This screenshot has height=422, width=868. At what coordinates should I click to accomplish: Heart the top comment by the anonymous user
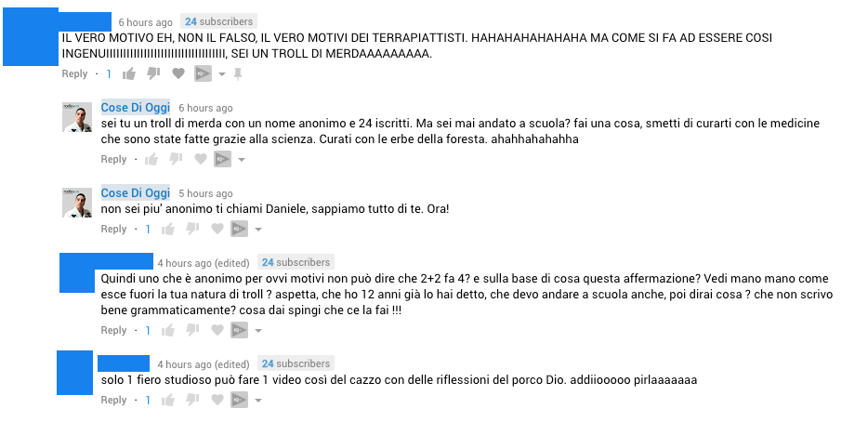pyautogui.click(x=178, y=73)
